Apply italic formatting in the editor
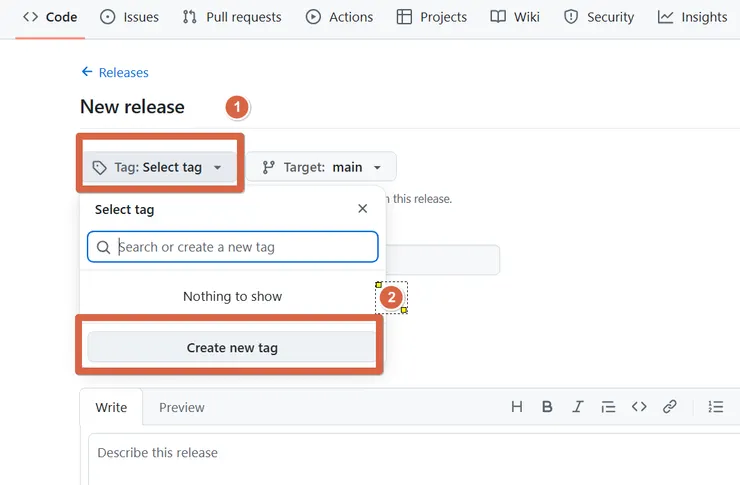 pos(578,407)
